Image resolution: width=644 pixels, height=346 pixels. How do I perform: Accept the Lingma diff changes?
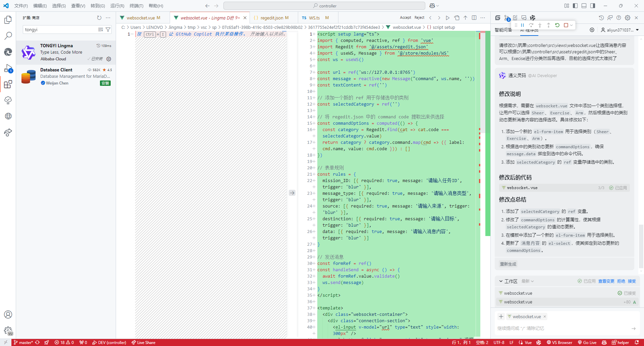(x=405, y=18)
